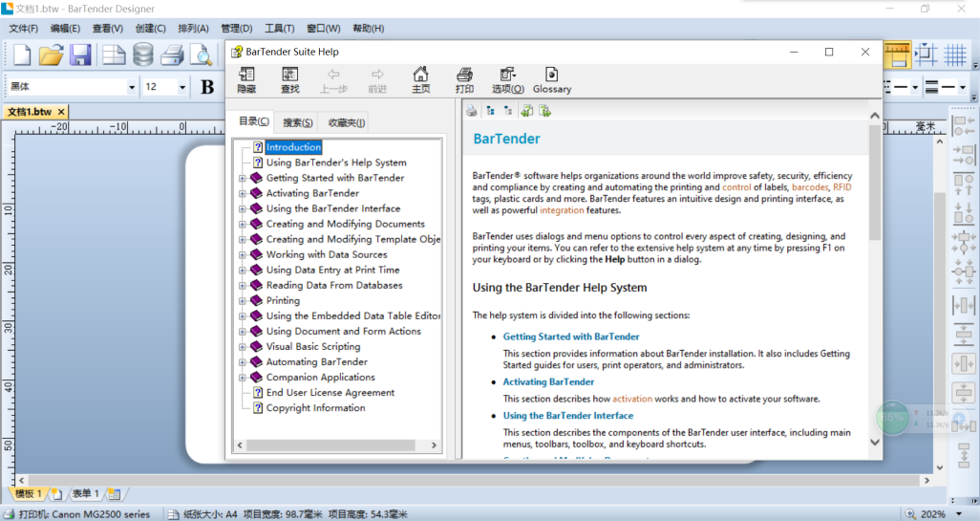Align objects top icon in side toolbar
This screenshot has width=980, height=521.
tap(963, 185)
